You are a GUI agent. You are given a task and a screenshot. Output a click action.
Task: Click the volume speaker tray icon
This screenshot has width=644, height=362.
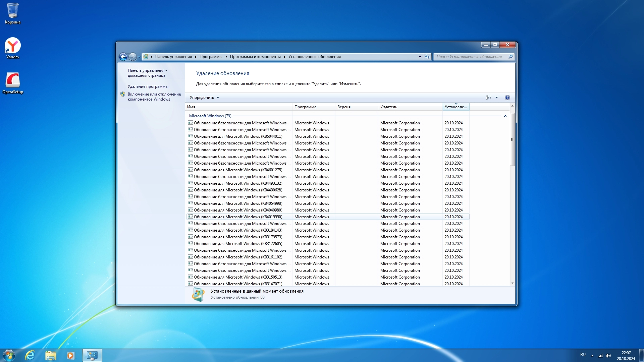[x=608, y=356]
